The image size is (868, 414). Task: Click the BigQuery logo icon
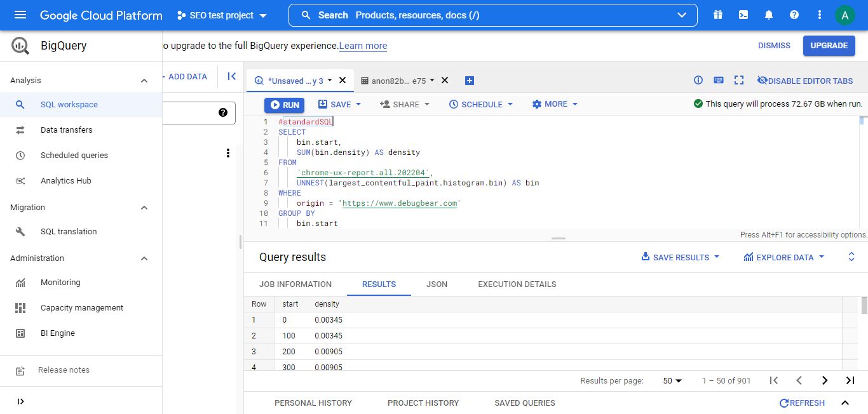[x=20, y=46]
